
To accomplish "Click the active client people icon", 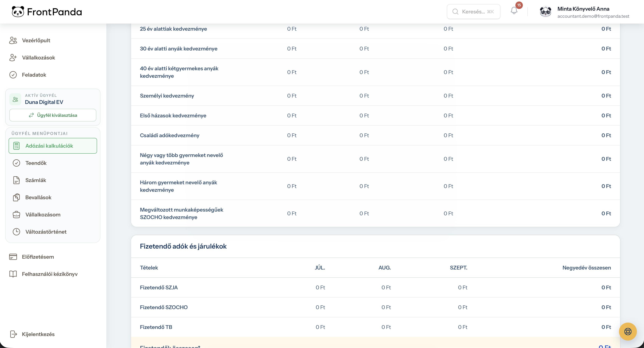I will tap(15, 99).
